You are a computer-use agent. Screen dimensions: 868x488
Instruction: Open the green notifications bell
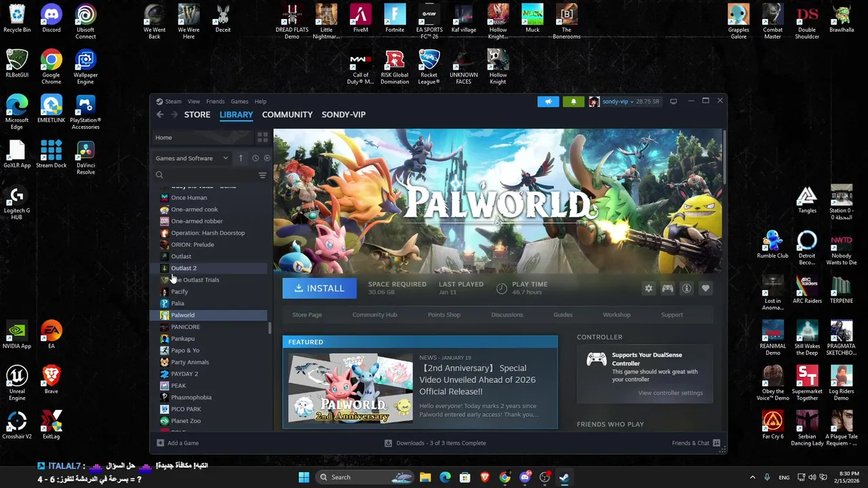coord(573,102)
